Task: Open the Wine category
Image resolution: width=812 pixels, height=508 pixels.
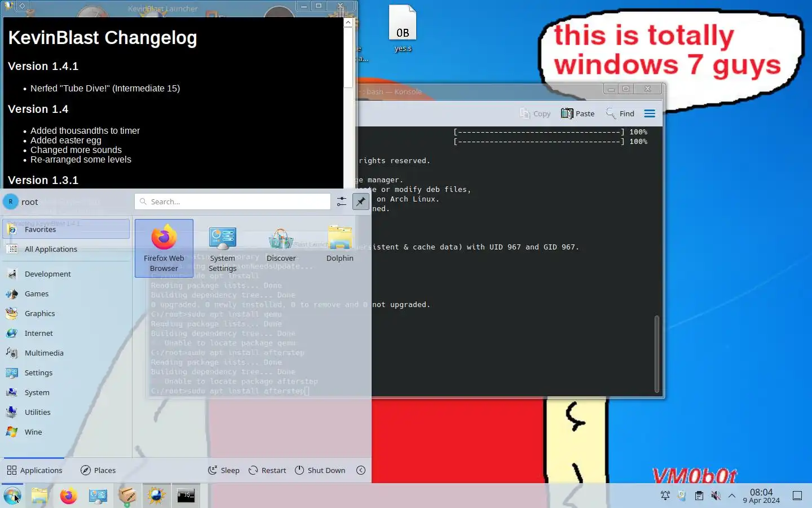Action: click(67, 432)
